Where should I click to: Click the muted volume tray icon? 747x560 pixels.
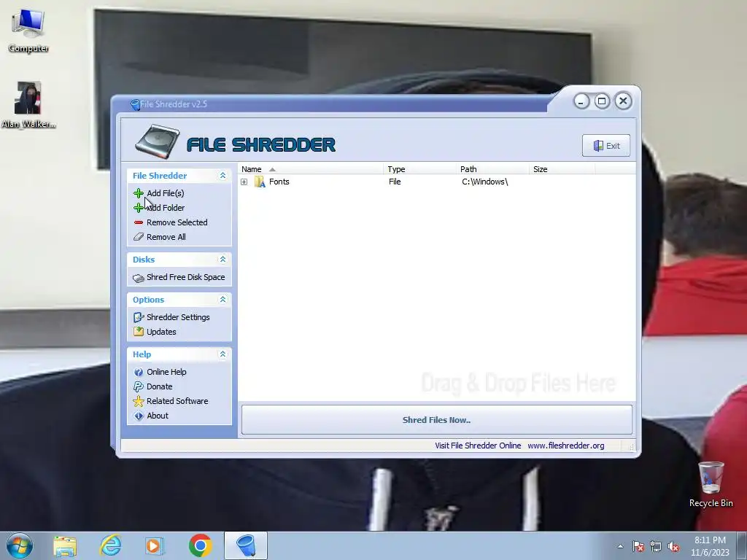pyautogui.click(x=673, y=547)
